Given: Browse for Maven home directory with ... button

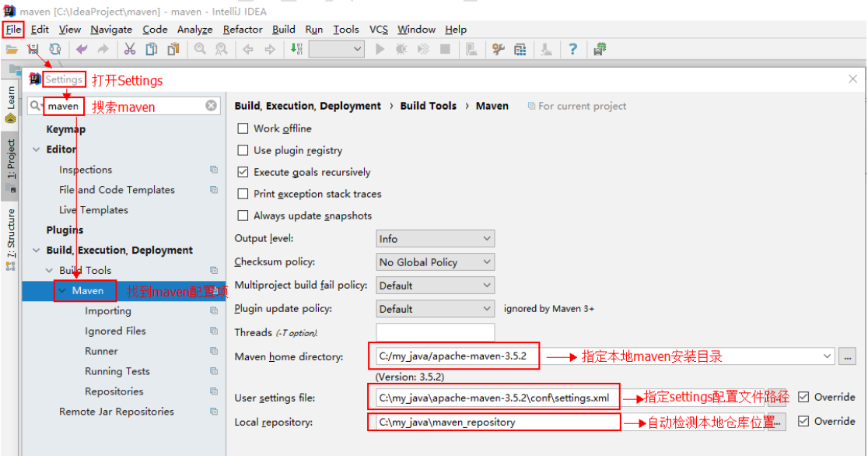Looking at the screenshot, I should tap(847, 356).
